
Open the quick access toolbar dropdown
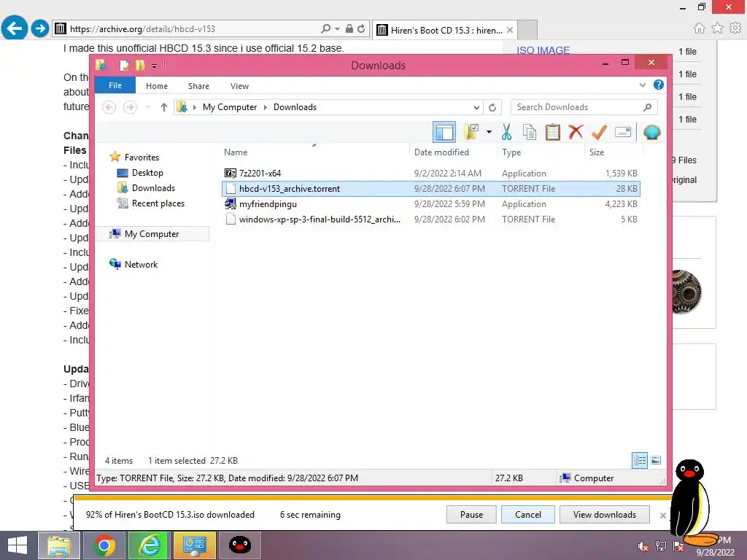click(155, 66)
